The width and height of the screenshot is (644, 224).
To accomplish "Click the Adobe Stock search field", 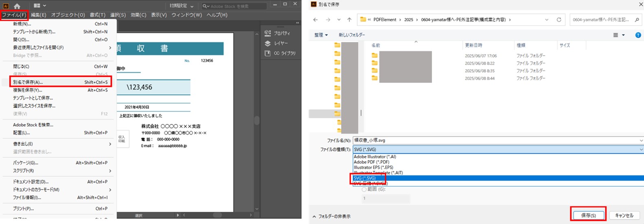I will pyautogui.click(x=234, y=6).
